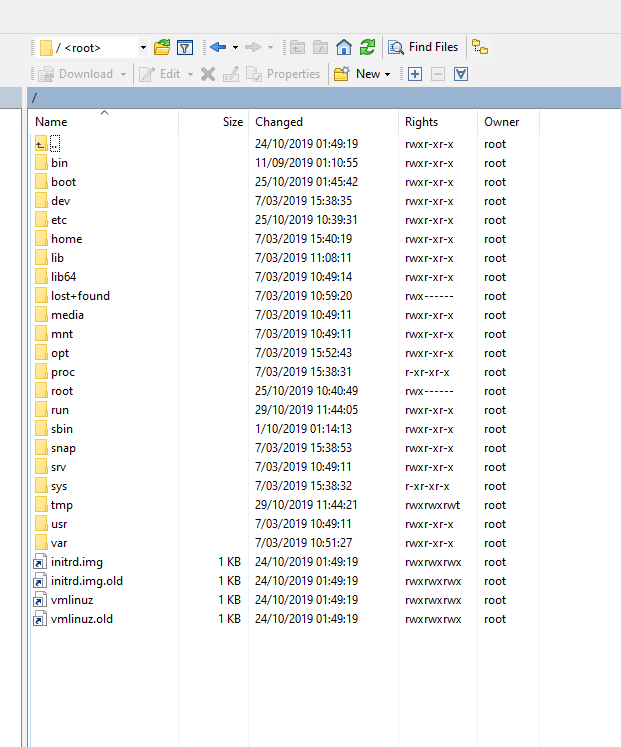Expand the back history dropdown arrow
Screen dimensions: 621x747
(235, 47)
